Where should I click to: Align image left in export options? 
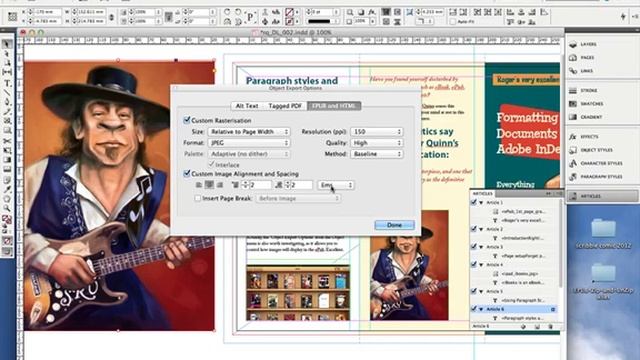pyautogui.click(x=199, y=185)
